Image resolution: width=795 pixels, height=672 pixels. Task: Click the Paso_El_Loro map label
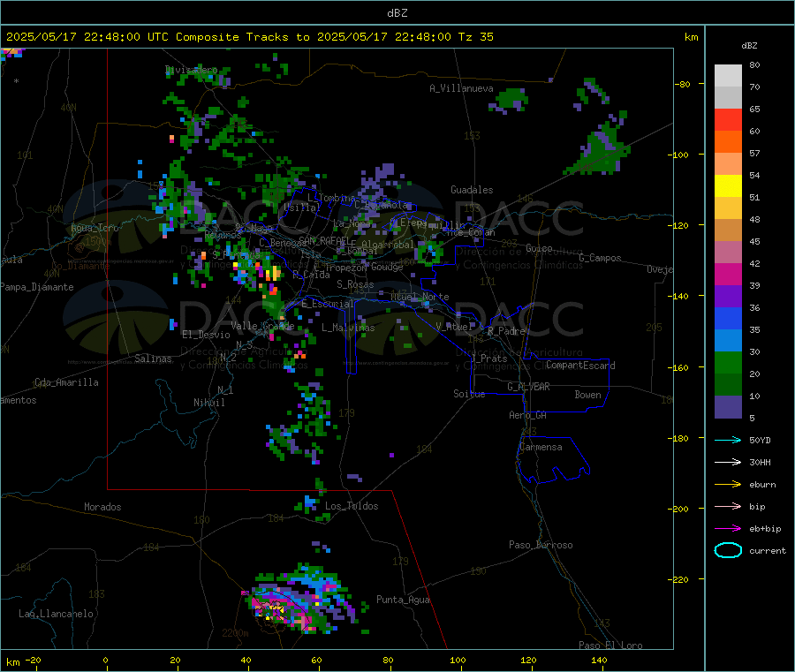point(610,646)
